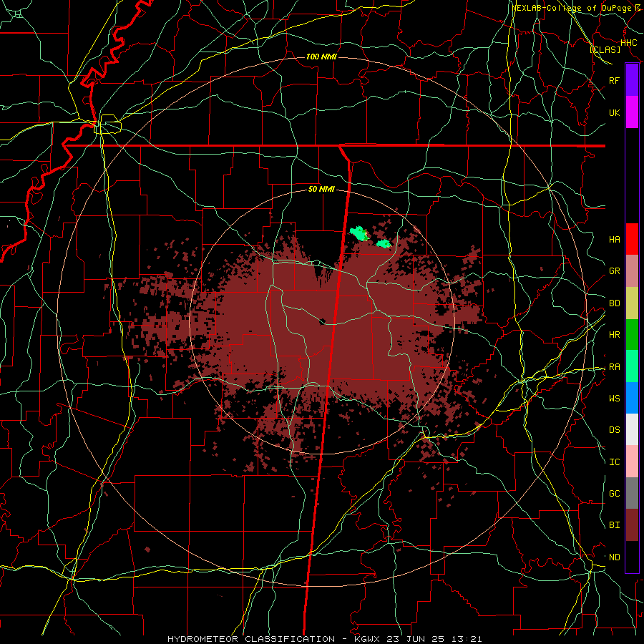Click the HA legend label
Viewport: 644px width, 644px height.
(615, 239)
